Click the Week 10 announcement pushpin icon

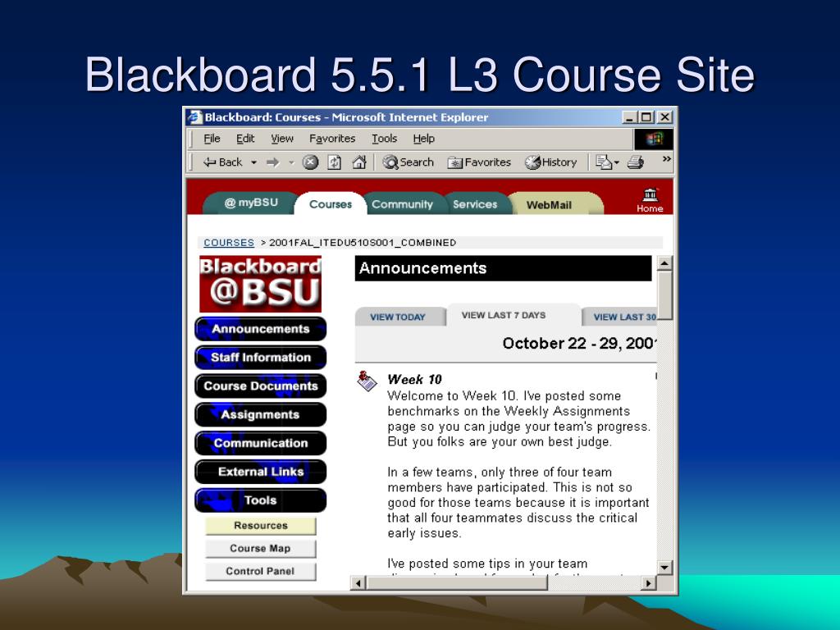pyautogui.click(x=367, y=381)
